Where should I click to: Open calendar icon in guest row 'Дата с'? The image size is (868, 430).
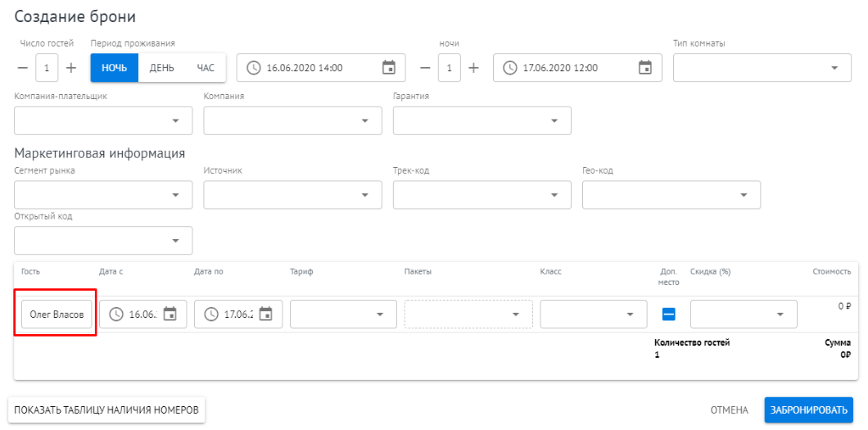[x=170, y=314]
